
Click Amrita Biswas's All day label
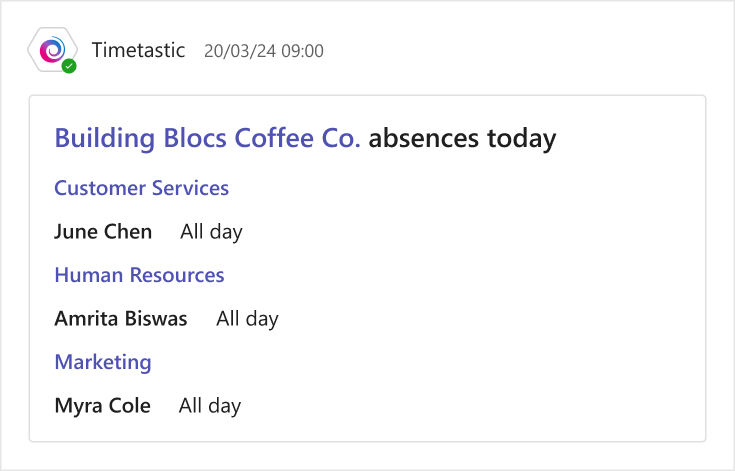[x=247, y=319]
